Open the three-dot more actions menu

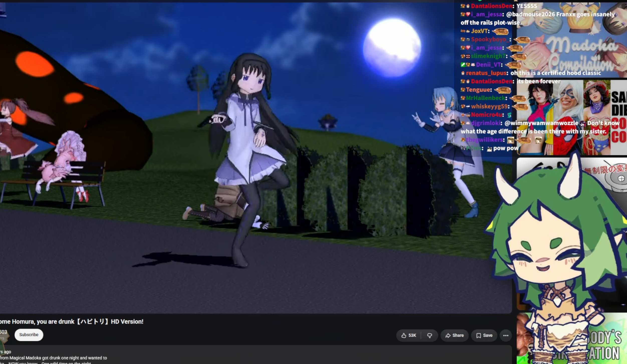(506, 335)
